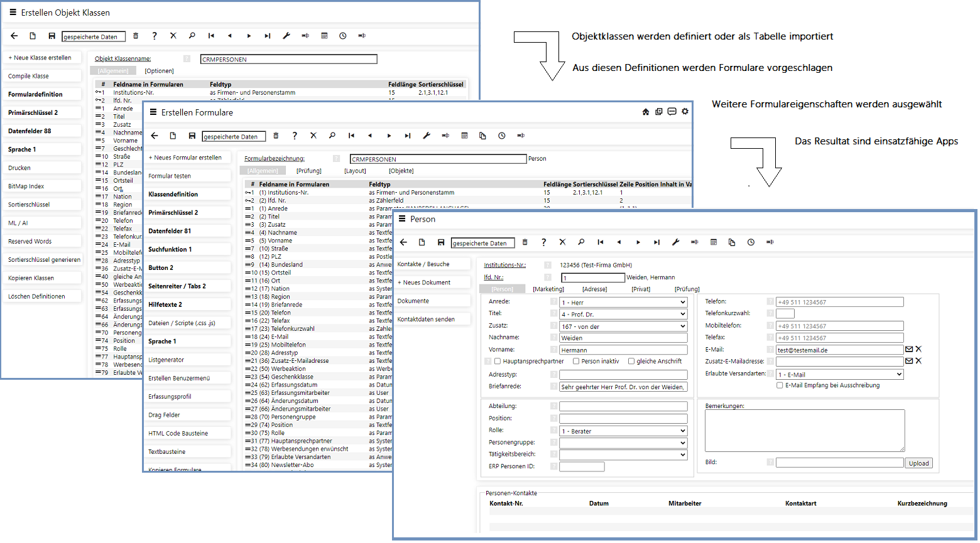The width and height of the screenshot is (980, 543).
Task: Click back arrow in Person toolbar
Action: click(404, 242)
